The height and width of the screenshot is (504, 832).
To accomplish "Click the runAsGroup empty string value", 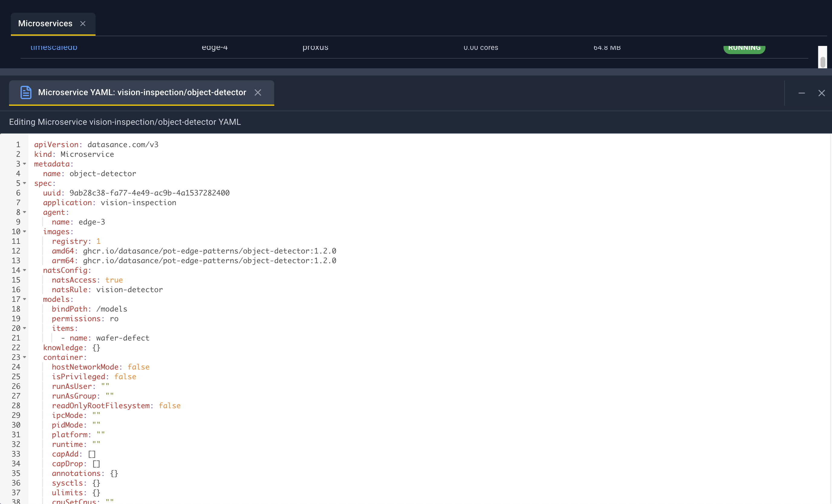I will tap(109, 396).
